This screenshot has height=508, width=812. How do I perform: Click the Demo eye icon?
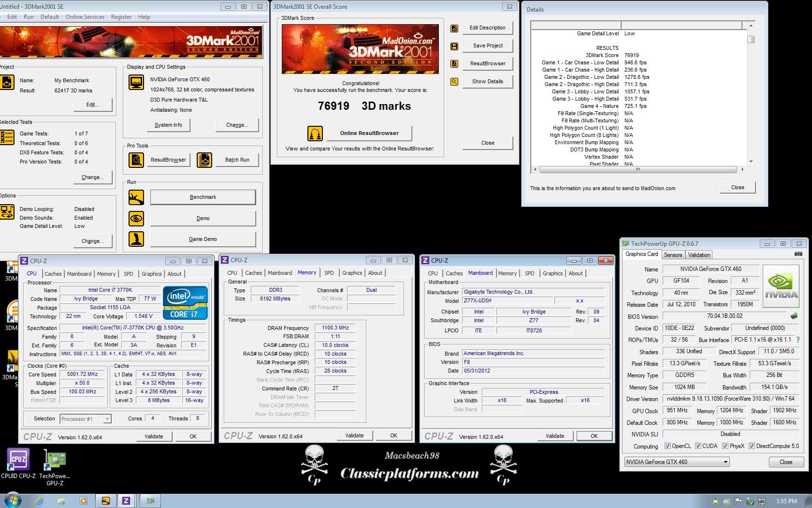click(x=136, y=219)
